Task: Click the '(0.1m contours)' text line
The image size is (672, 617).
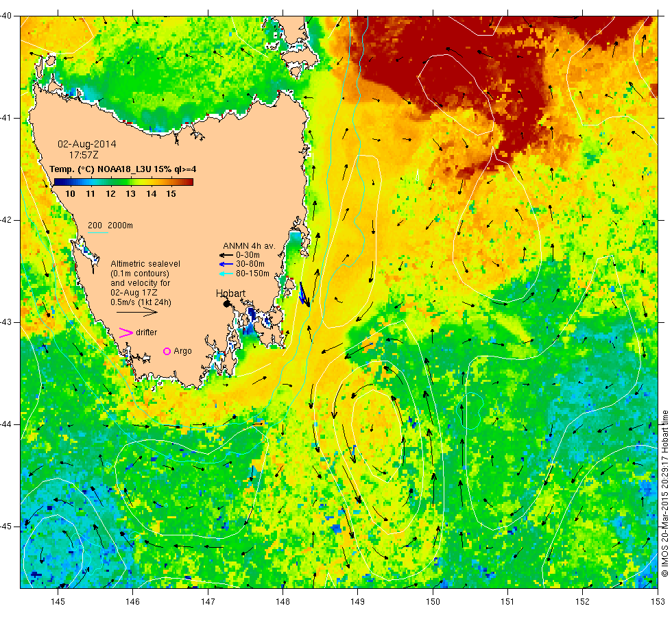Action: [x=140, y=274]
